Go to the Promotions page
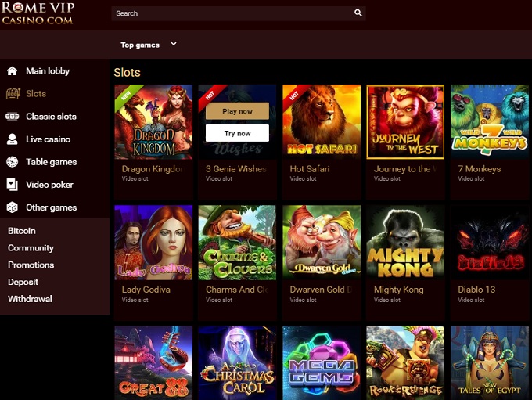The width and height of the screenshot is (532, 400). (31, 265)
